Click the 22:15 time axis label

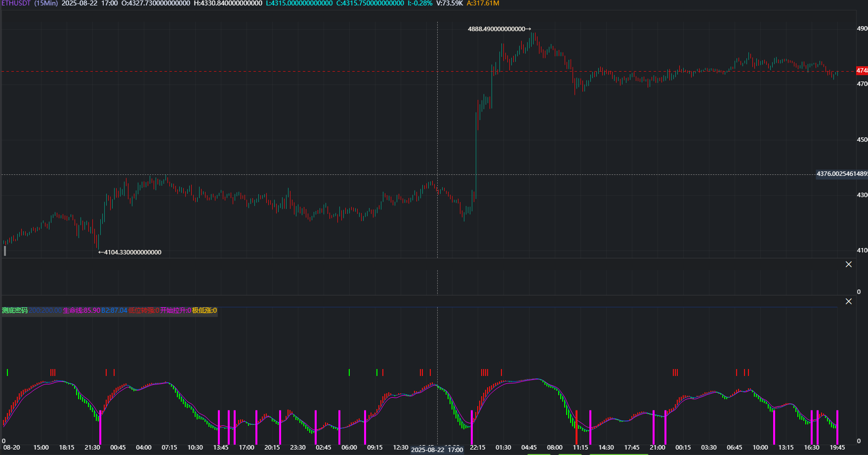tap(478, 448)
